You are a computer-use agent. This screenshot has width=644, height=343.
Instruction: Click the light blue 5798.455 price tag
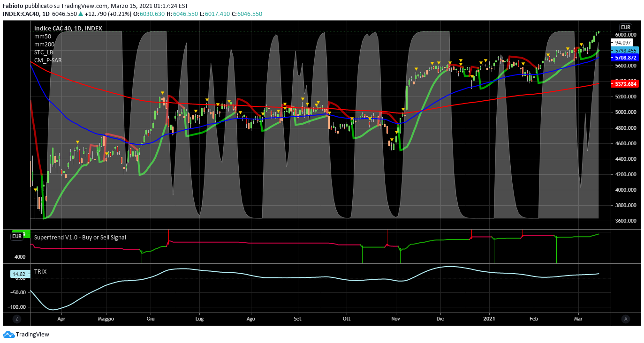pyautogui.click(x=626, y=50)
